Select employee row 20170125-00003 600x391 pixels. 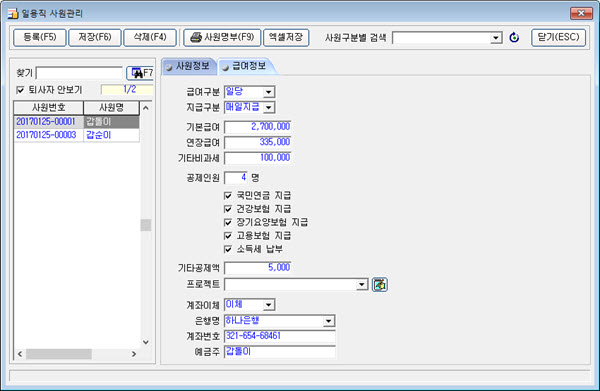click(x=48, y=135)
